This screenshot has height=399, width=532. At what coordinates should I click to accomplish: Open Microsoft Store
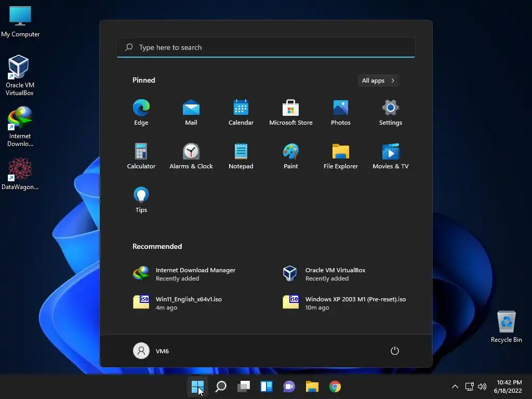pos(291,113)
